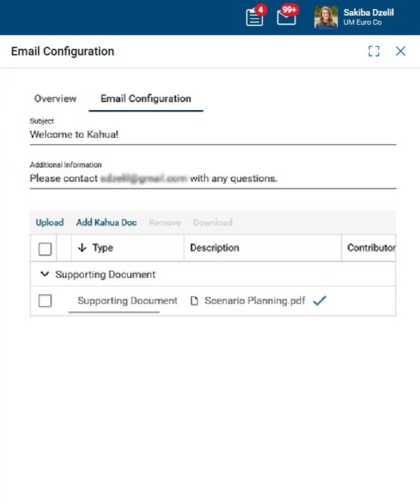Close the Email Configuration panel
This screenshot has height=504, width=420.
click(401, 51)
